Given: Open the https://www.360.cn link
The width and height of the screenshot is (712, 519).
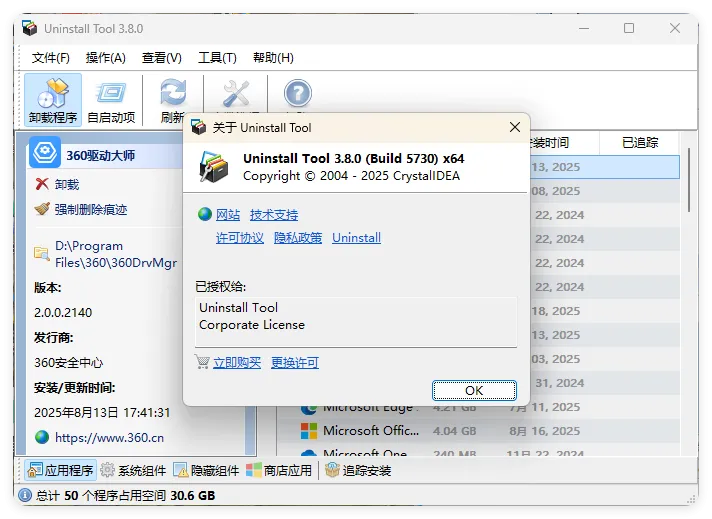Looking at the screenshot, I should pyautogui.click(x=109, y=438).
